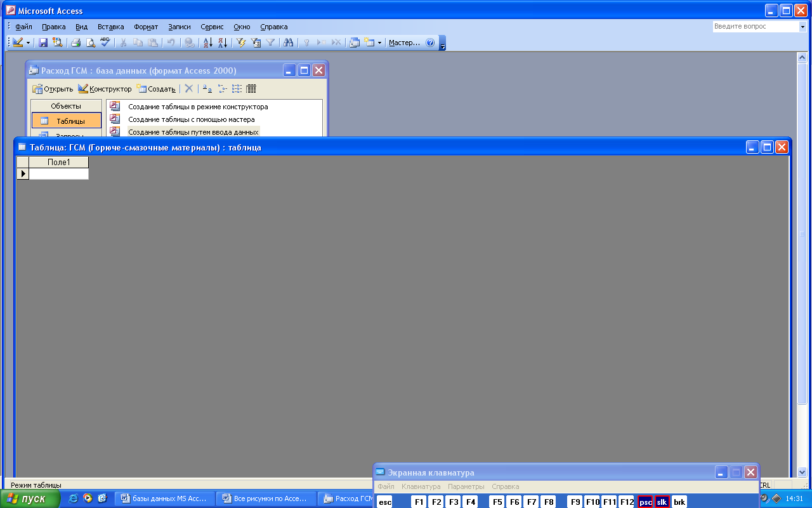
Task: Open the Правка menu
Action: pos(54,27)
